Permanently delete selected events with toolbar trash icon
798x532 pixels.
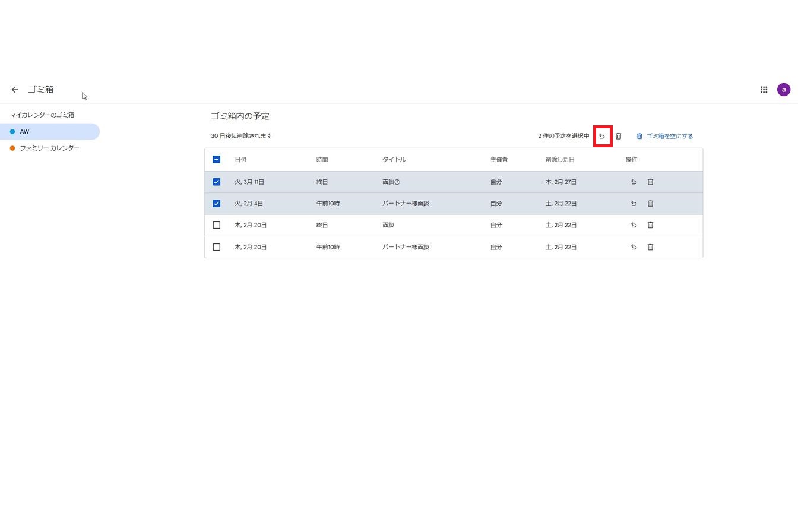tap(618, 136)
